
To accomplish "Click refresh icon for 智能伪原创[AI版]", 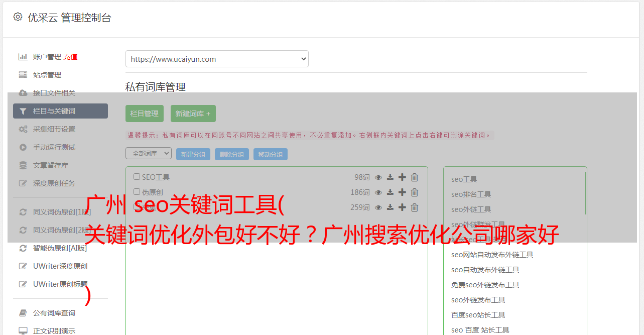I will tap(23, 248).
